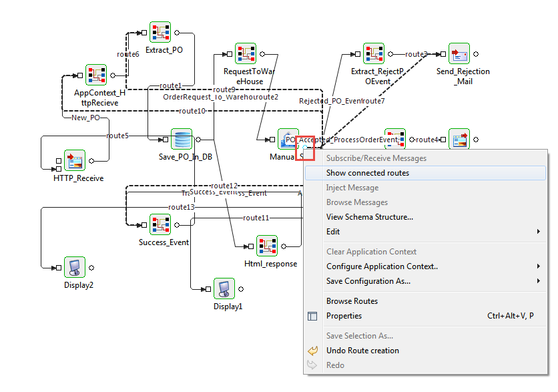Click the Success_Event component icon

coord(160,224)
